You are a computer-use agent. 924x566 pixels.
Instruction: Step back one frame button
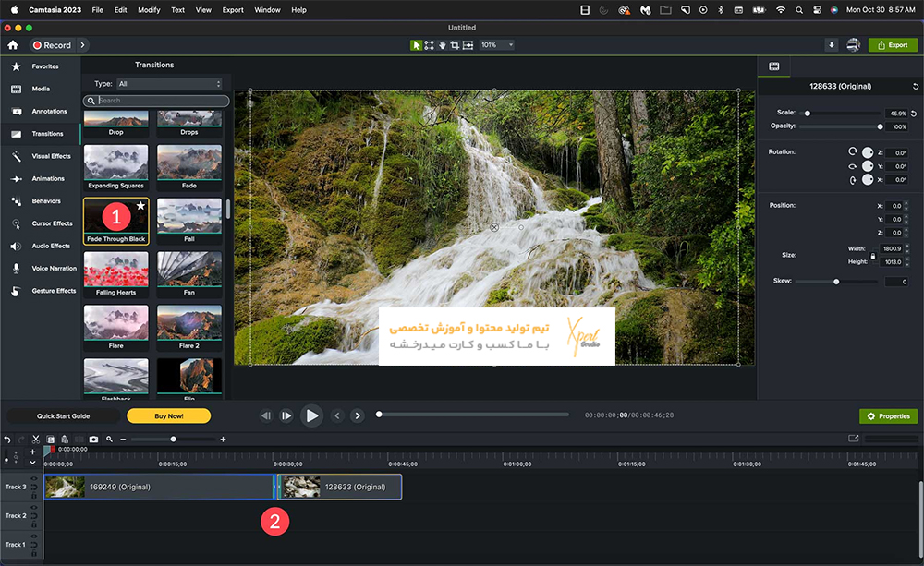[266, 415]
